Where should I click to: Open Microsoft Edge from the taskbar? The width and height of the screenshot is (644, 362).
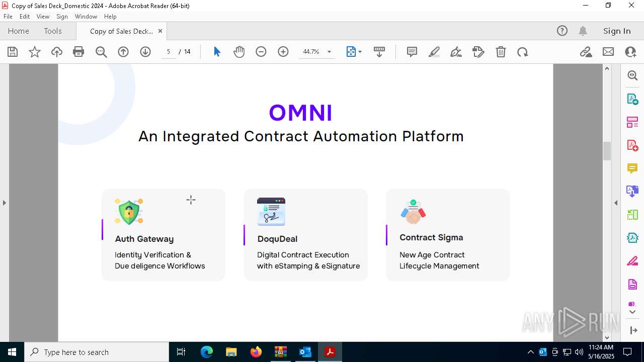point(207,352)
